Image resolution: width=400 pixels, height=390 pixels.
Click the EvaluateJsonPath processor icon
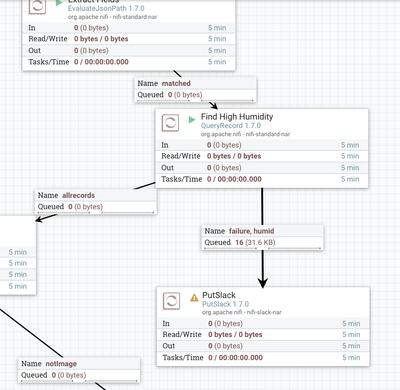37,7
